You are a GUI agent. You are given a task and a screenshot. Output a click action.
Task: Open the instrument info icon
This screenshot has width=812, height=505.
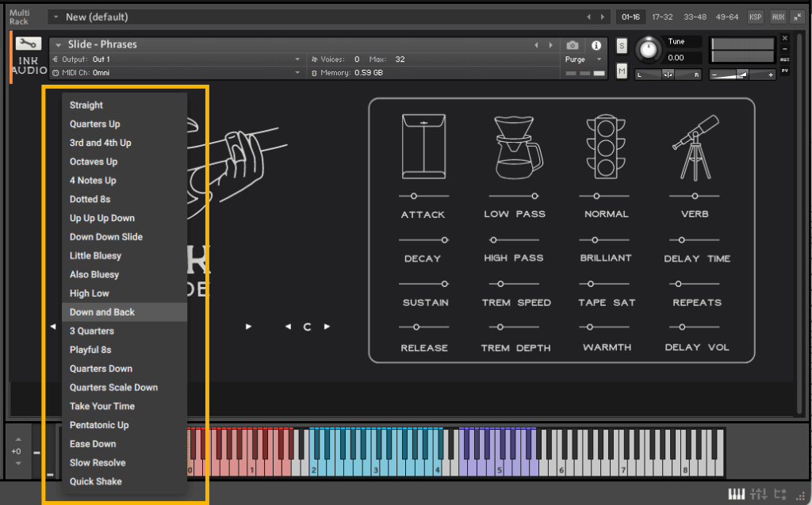coord(596,46)
